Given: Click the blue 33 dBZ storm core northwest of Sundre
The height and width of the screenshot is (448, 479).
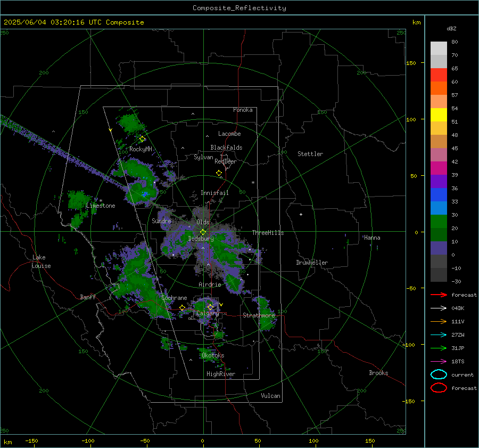Looking at the screenshot, I should (145, 194).
